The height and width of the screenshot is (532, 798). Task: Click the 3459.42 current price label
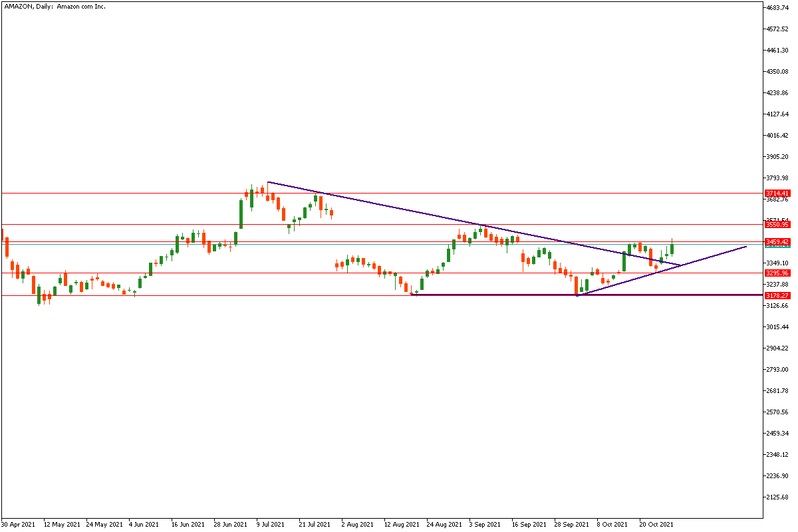coord(776,242)
